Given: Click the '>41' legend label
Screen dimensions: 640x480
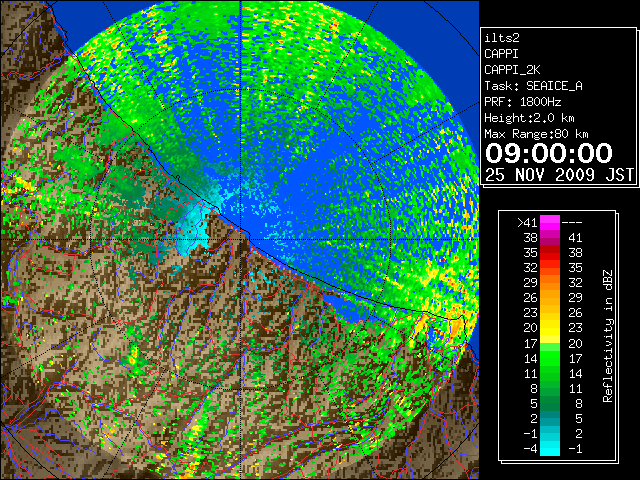Looking at the screenshot, I should click(x=527, y=223).
